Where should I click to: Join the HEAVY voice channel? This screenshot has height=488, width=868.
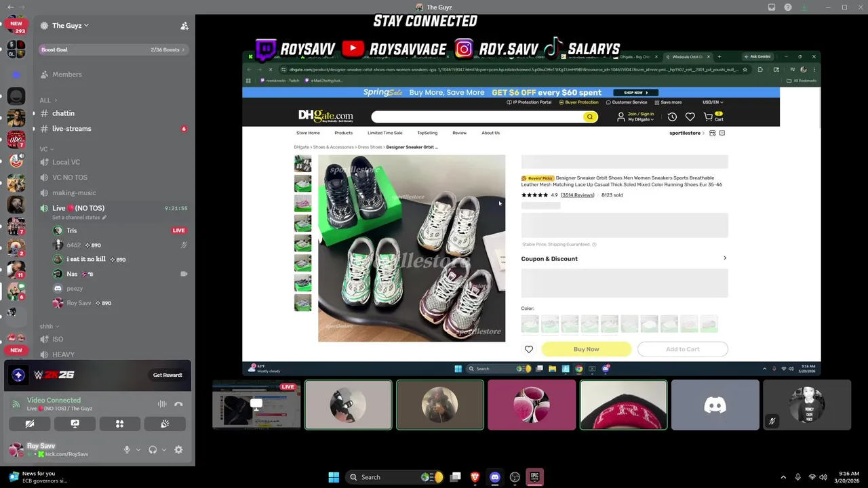click(x=63, y=354)
